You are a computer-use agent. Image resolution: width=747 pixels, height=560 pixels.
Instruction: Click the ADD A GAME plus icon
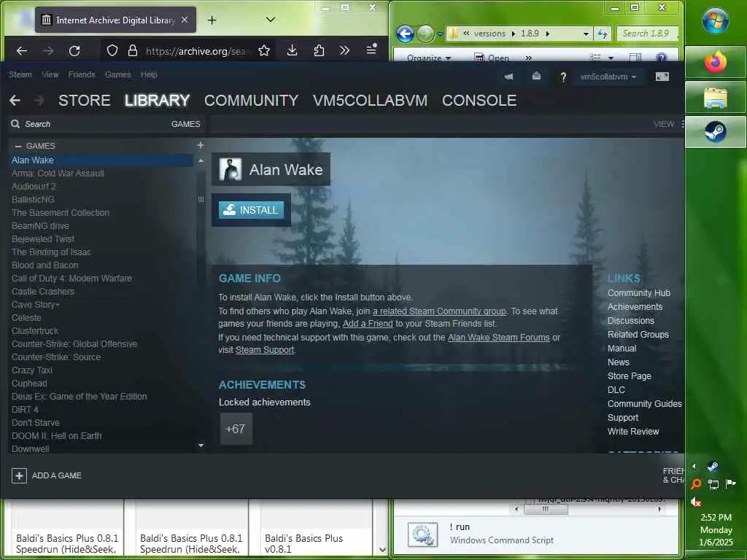click(x=19, y=475)
